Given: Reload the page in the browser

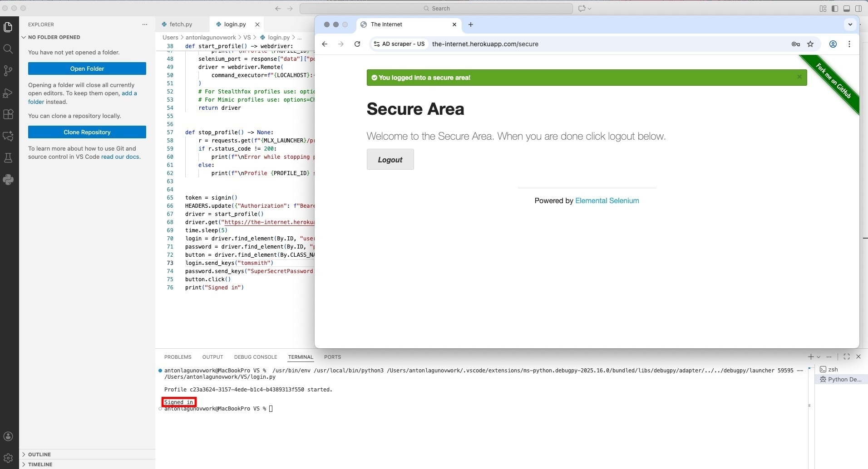Looking at the screenshot, I should tap(357, 44).
